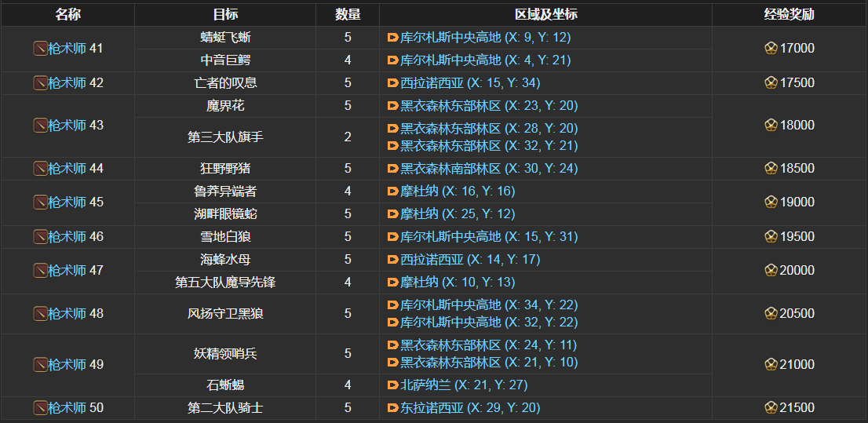Click the lancer icon beside 枪术师 41
868x423 pixels.
tap(40, 49)
